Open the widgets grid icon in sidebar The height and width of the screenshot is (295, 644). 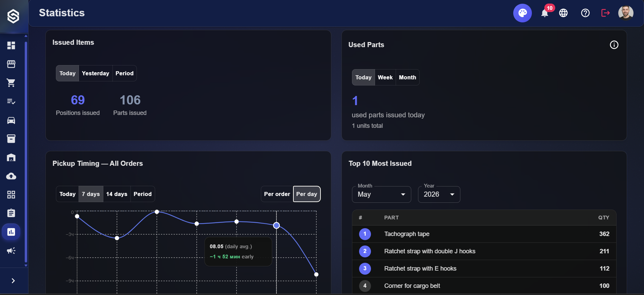(x=11, y=195)
